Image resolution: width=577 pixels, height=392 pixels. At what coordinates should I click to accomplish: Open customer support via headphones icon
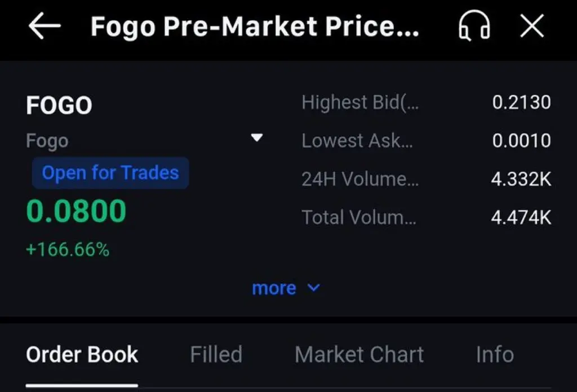coord(473,26)
